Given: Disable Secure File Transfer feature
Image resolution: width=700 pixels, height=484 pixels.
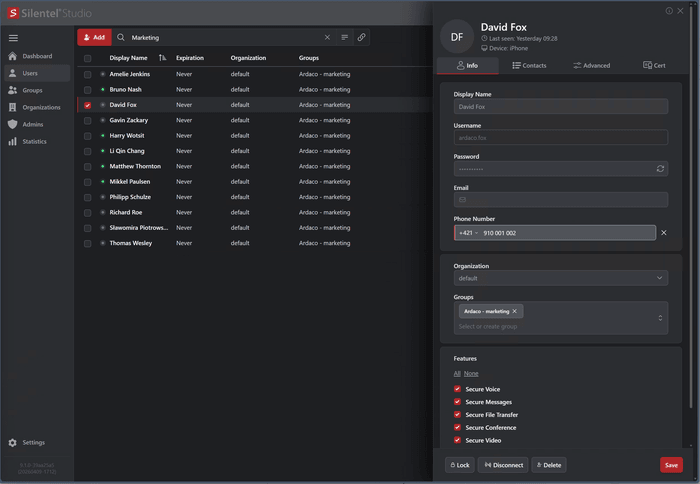Looking at the screenshot, I should (x=457, y=414).
